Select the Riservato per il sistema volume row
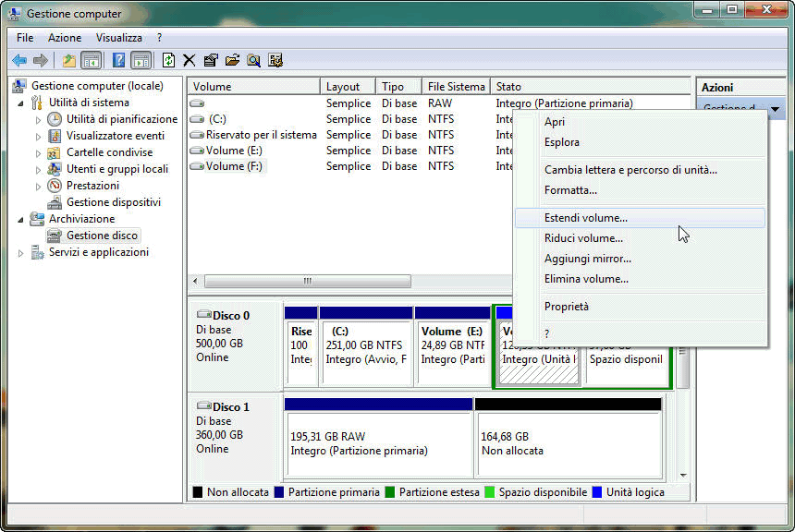The height and width of the screenshot is (532, 795). (x=253, y=135)
